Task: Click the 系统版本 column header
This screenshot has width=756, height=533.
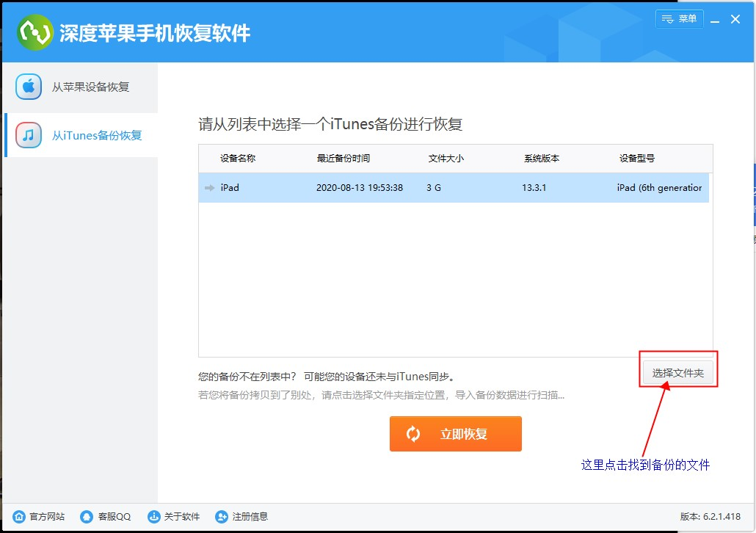Action: pos(542,159)
